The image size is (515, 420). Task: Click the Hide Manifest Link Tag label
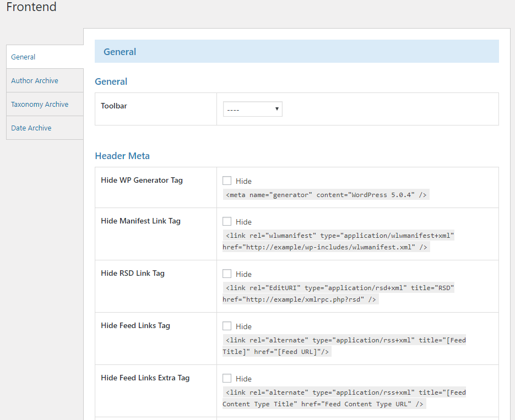pyautogui.click(x=140, y=221)
